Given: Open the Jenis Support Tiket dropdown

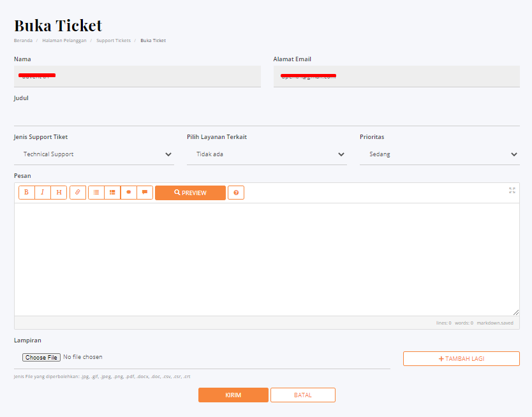Looking at the screenshot, I should click(94, 154).
